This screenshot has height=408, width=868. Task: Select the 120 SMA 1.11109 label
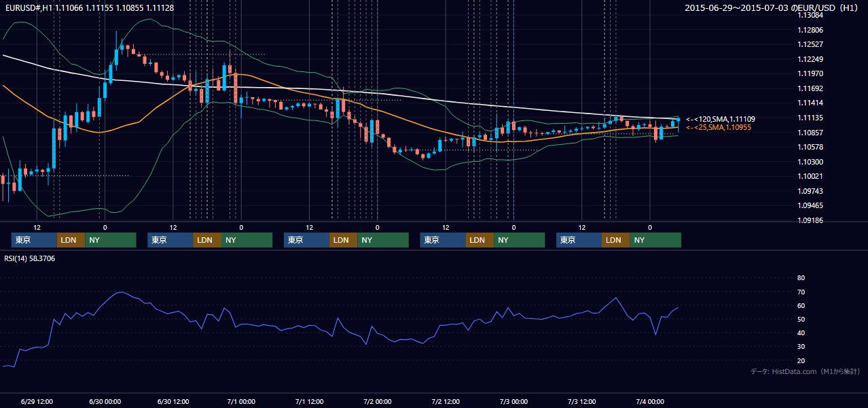pos(721,119)
